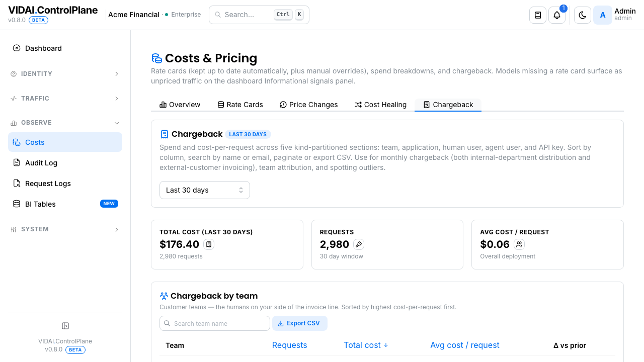Focus the Search team name field
This screenshot has width=644, height=362.
215,323
